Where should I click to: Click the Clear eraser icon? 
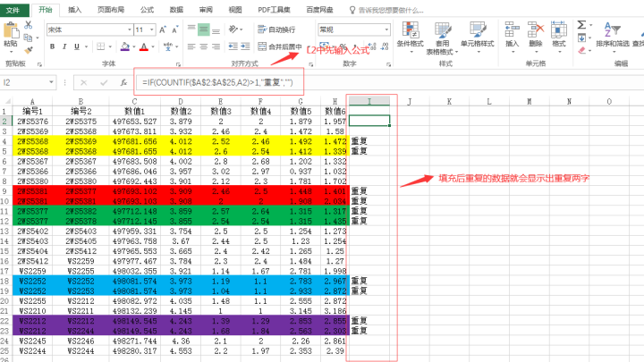click(581, 50)
